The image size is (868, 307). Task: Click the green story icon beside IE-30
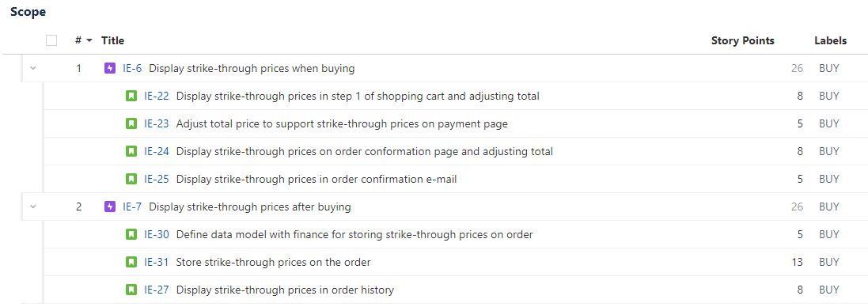coord(131,234)
